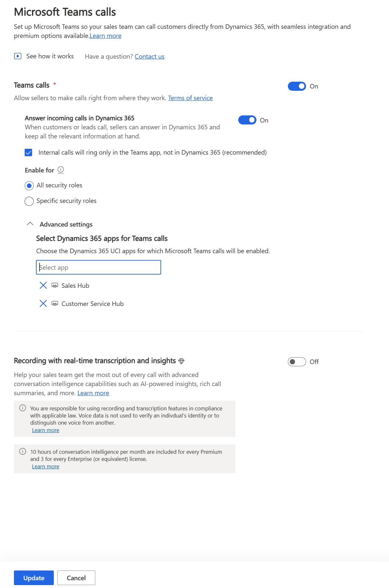Viewport: 389px width, 588px height.
Task: Click the premium diamond icon beside Recording heading
Action: [182, 360]
